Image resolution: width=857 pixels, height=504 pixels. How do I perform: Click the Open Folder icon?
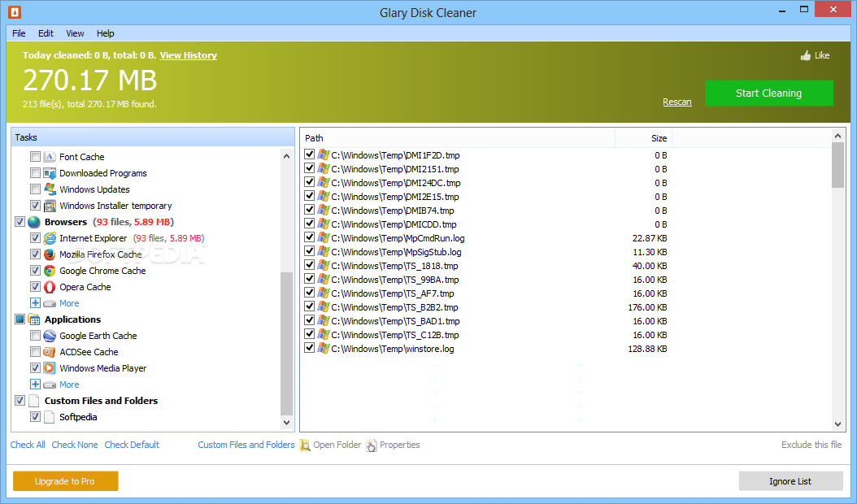click(305, 445)
